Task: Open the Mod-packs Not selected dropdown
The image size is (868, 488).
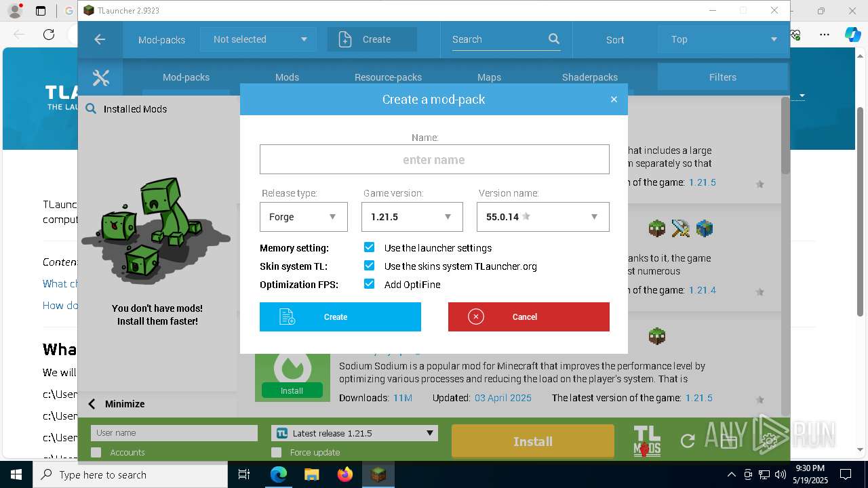Action: pos(258,39)
